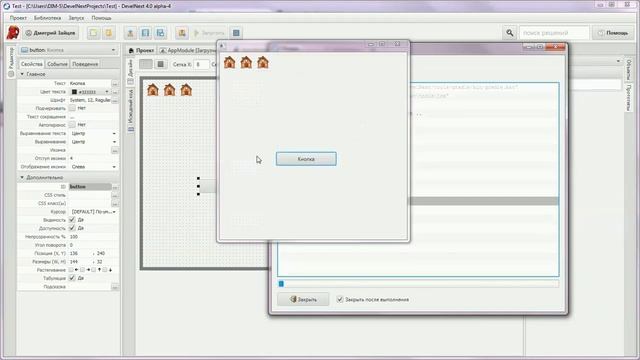Click the blue forms-copy toolbar icon
Image resolution: width=640 pixels, height=360 pixels.
click(x=160, y=33)
